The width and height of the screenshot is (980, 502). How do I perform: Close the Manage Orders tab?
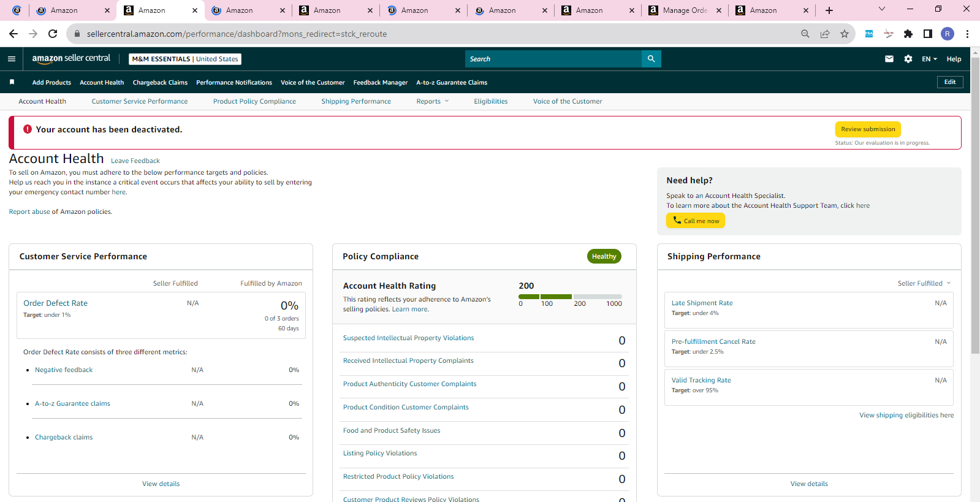(x=719, y=10)
